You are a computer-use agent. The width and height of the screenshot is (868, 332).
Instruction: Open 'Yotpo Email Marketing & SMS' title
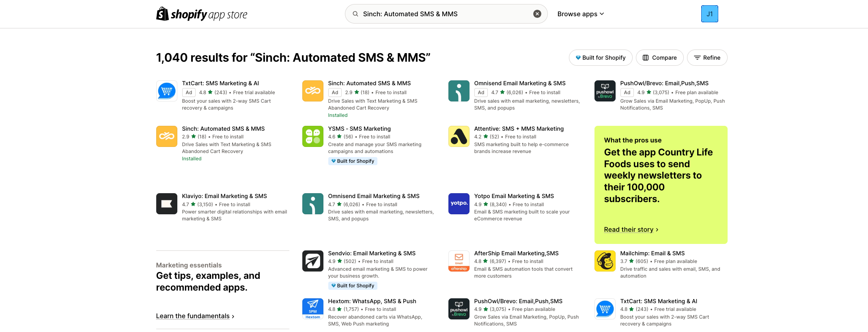514,196
